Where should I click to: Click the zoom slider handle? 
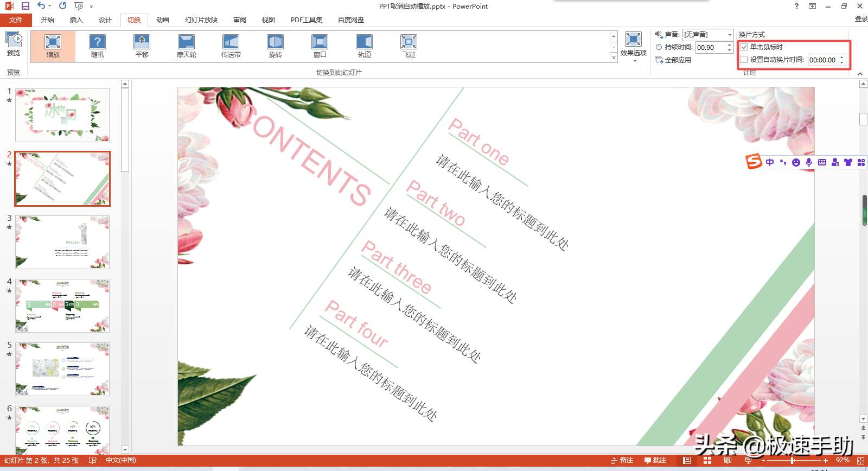pos(793,461)
